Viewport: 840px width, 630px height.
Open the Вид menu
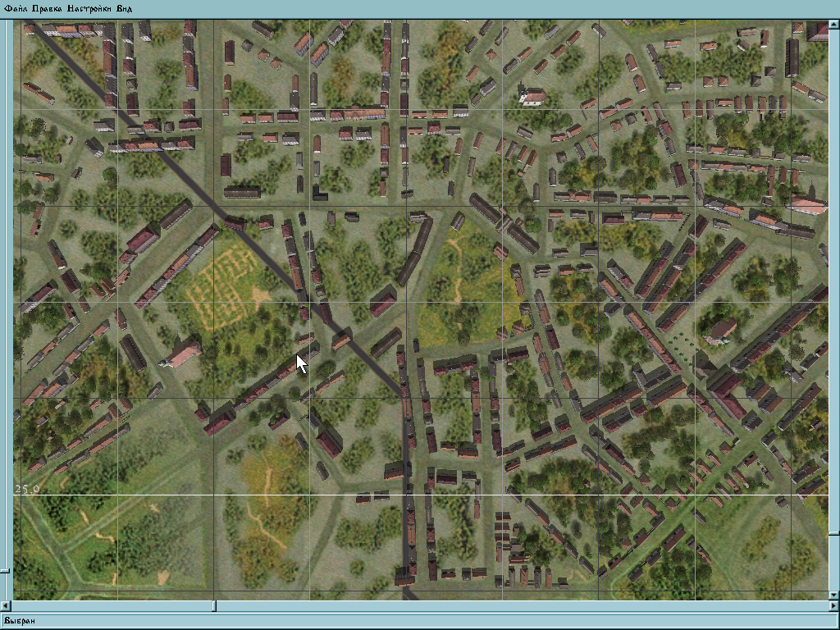click(125, 8)
